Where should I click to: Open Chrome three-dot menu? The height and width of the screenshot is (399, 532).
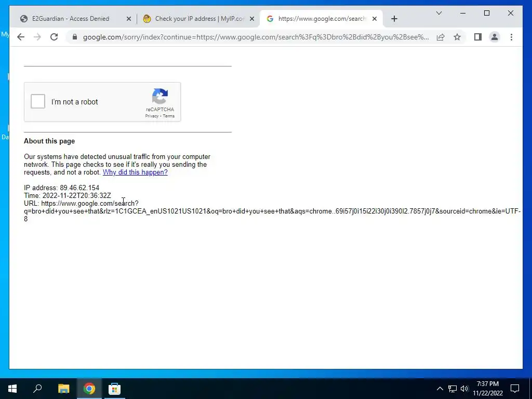click(x=511, y=37)
